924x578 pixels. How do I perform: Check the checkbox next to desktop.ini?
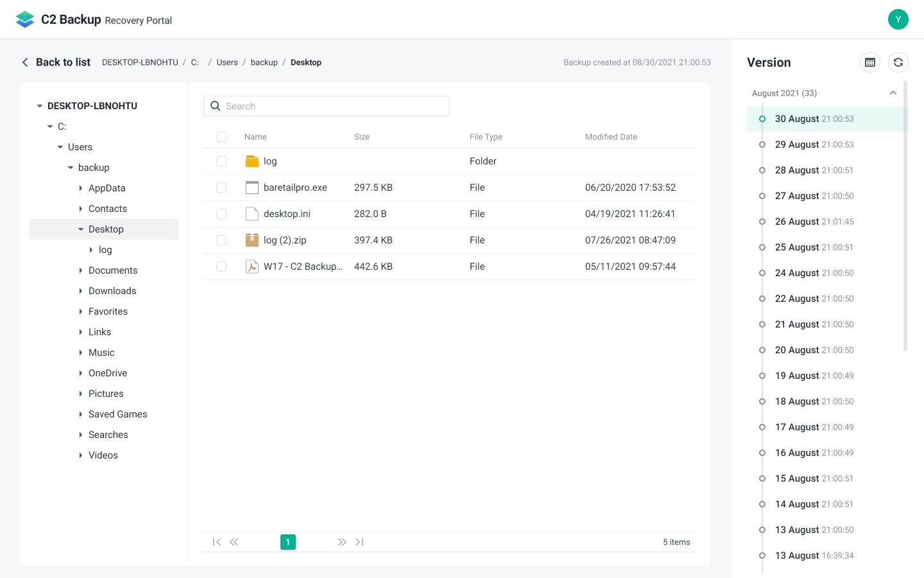(221, 213)
